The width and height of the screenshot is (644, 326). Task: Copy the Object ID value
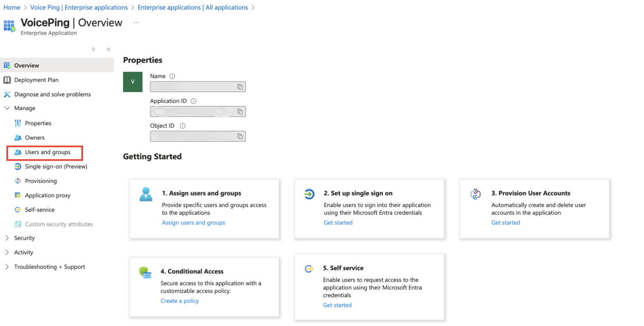tap(240, 136)
